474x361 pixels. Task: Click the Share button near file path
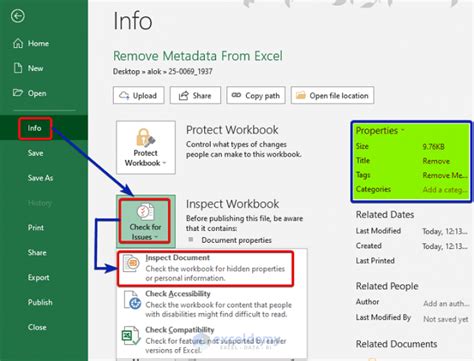click(x=195, y=96)
